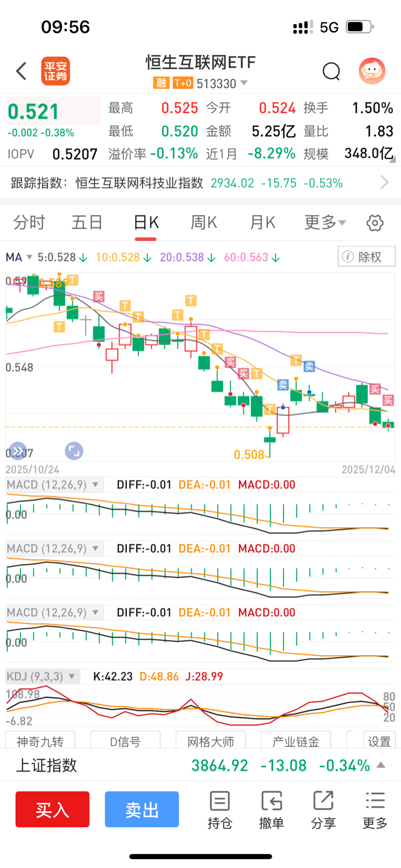The width and height of the screenshot is (401, 868).
Task: Tap the fullscreen chart icon
Action: [x=74, y=451]
